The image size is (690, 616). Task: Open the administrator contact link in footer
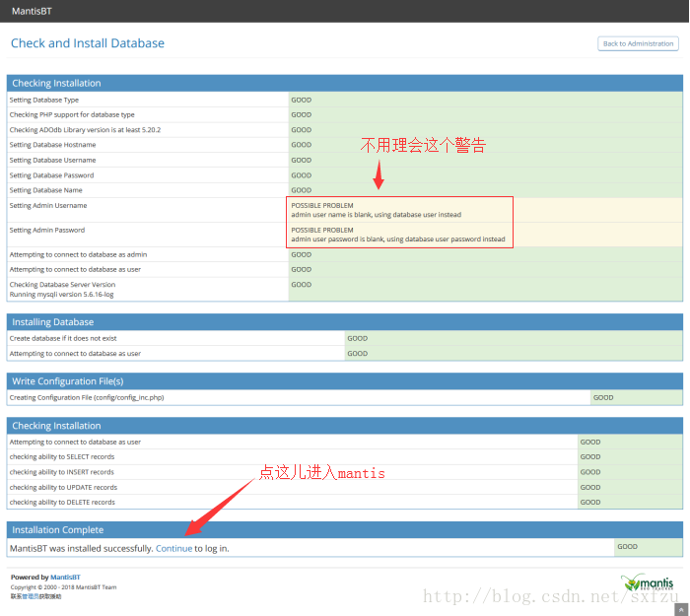click(31, 596)
